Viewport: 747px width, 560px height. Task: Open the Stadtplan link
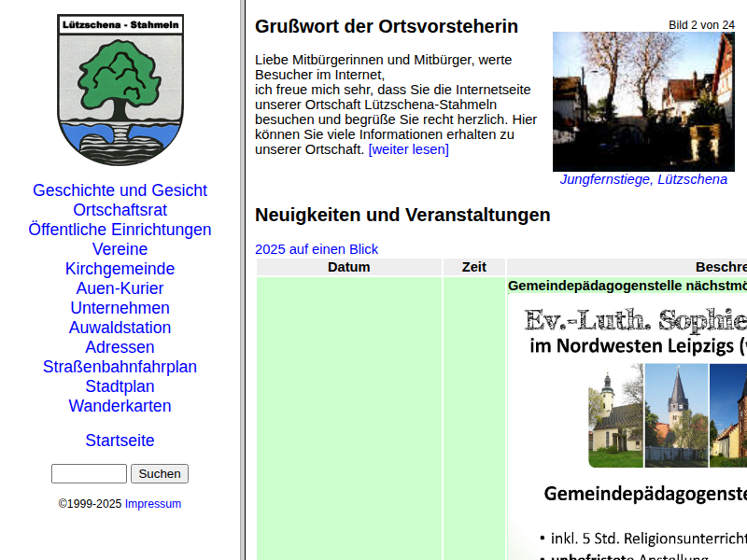(120, 386)
